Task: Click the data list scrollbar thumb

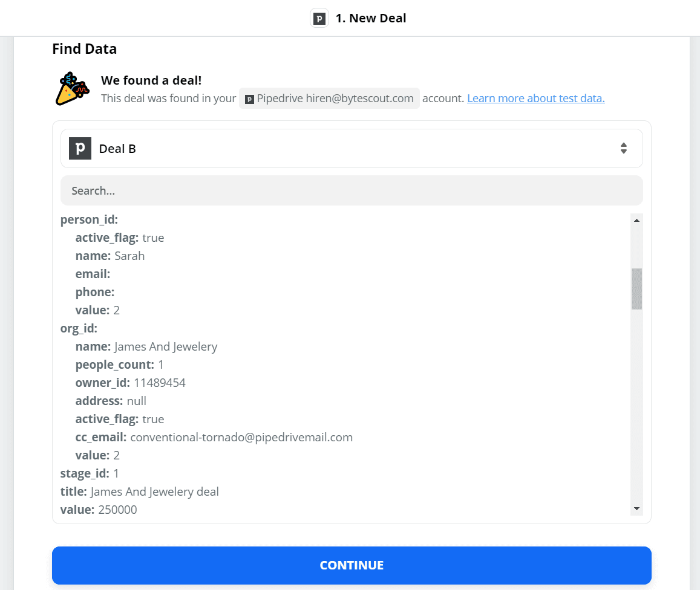Action: click(x=636, y=289)
